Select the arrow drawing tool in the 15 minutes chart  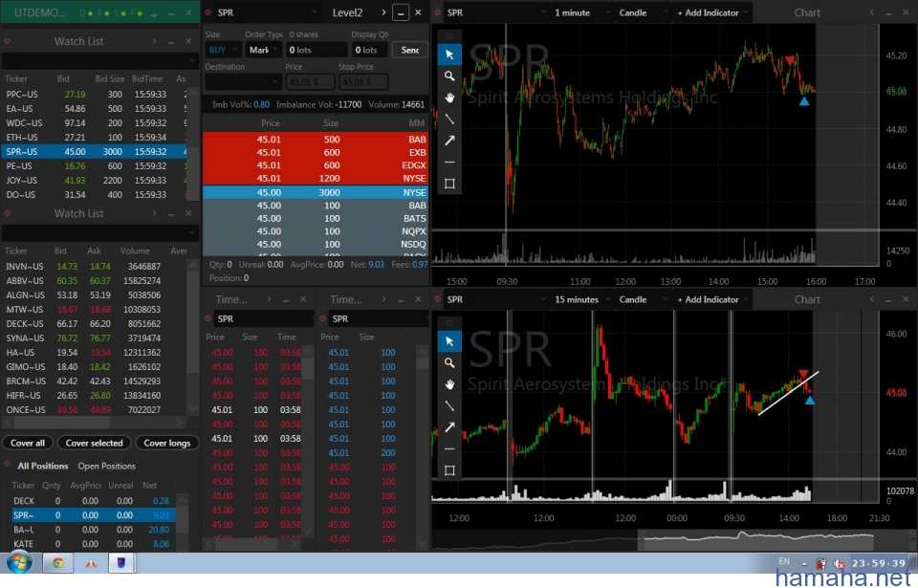[449, 427]
